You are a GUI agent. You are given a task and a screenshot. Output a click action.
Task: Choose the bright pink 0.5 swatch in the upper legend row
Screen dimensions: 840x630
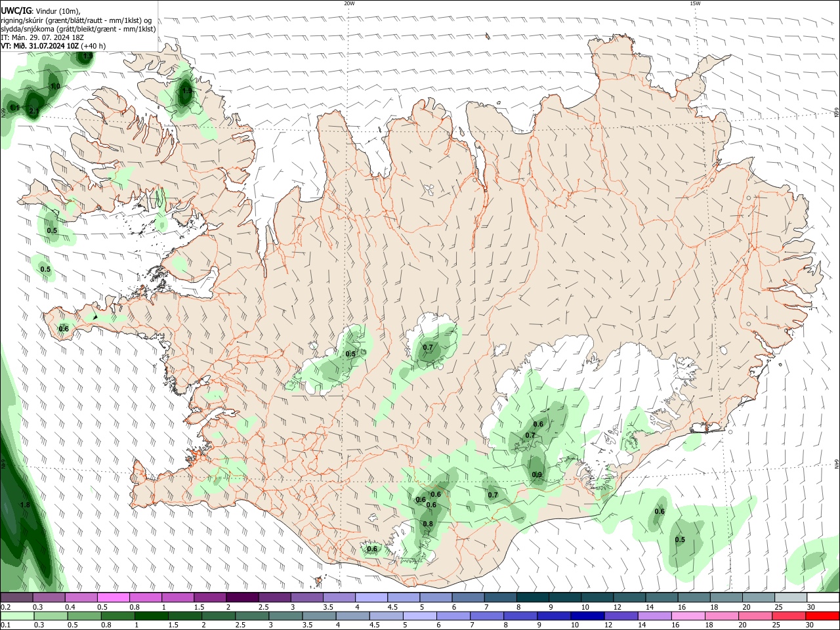(113, 597)
